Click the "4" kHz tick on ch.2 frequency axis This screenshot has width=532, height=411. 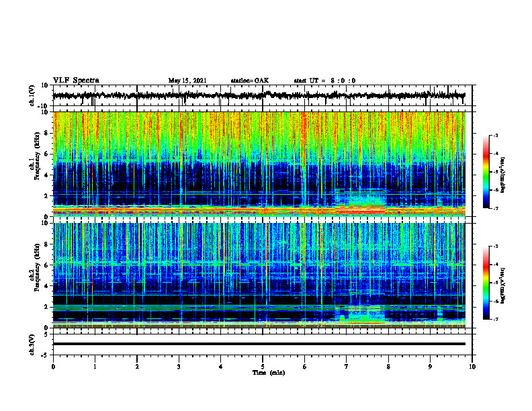48,286
